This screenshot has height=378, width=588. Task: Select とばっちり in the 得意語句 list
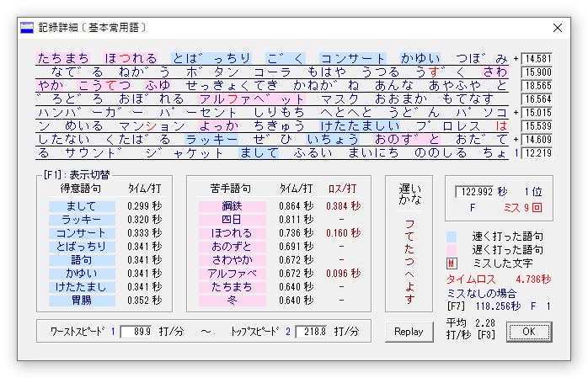82,247
